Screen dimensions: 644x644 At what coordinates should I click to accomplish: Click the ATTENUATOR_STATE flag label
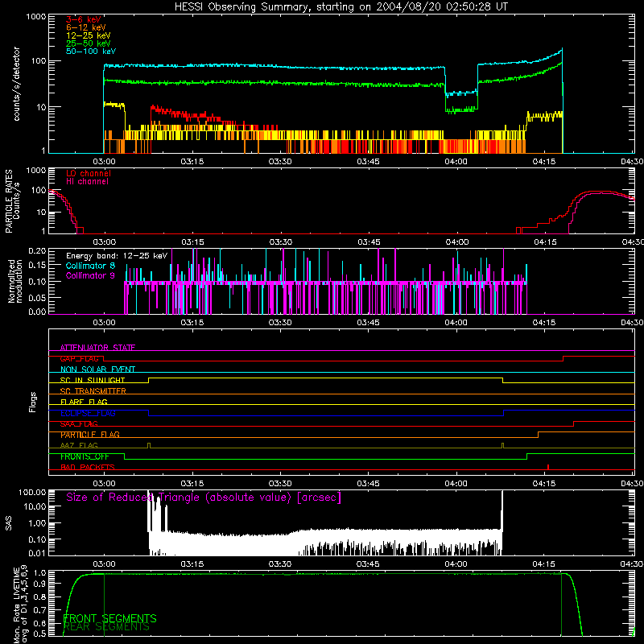pos(97,348)
